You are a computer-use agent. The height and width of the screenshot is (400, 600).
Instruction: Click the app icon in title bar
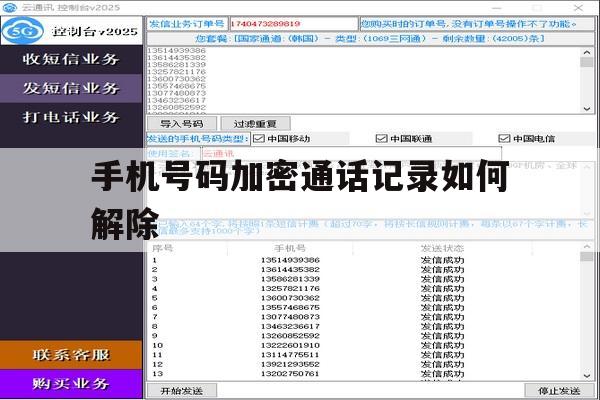9,7
